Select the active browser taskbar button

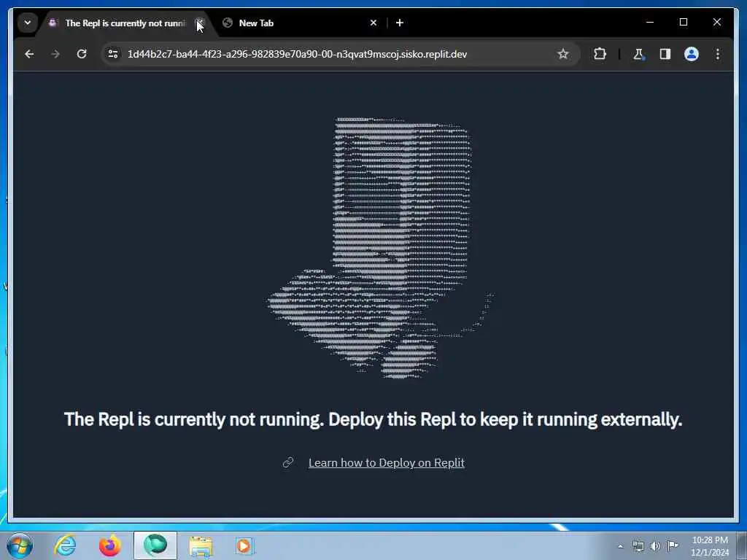click(x=155, y=545)
